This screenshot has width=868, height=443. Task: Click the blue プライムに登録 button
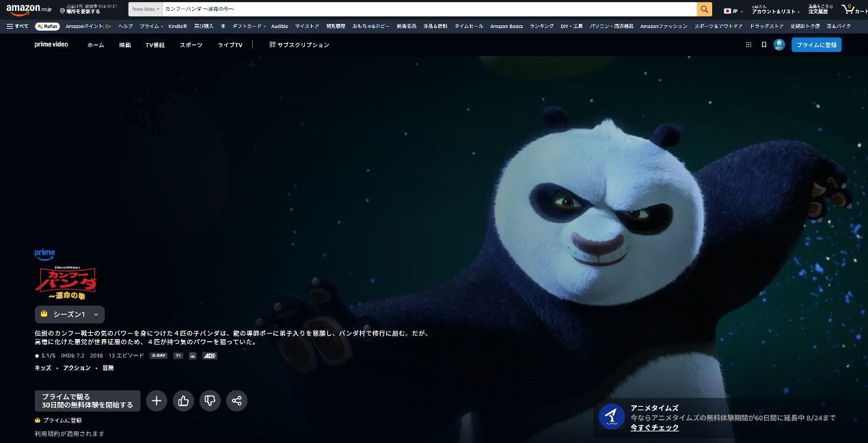tap(817, 44)
